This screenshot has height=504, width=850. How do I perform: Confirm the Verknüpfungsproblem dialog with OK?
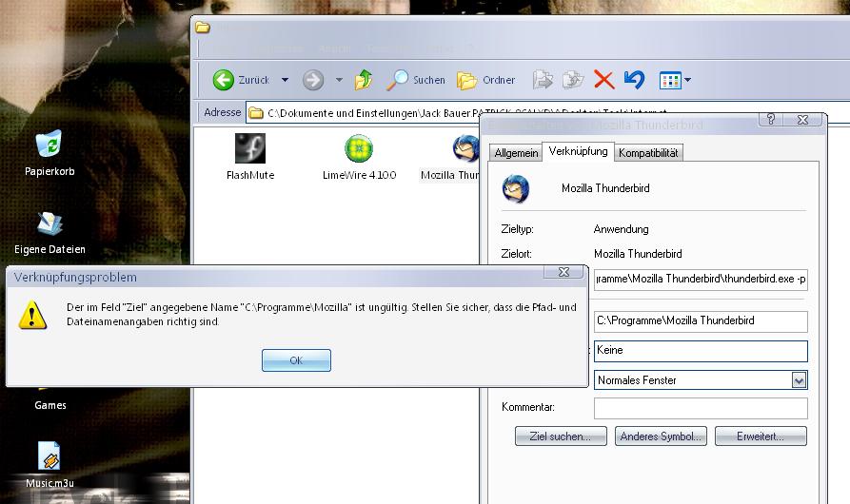[296, 360]
